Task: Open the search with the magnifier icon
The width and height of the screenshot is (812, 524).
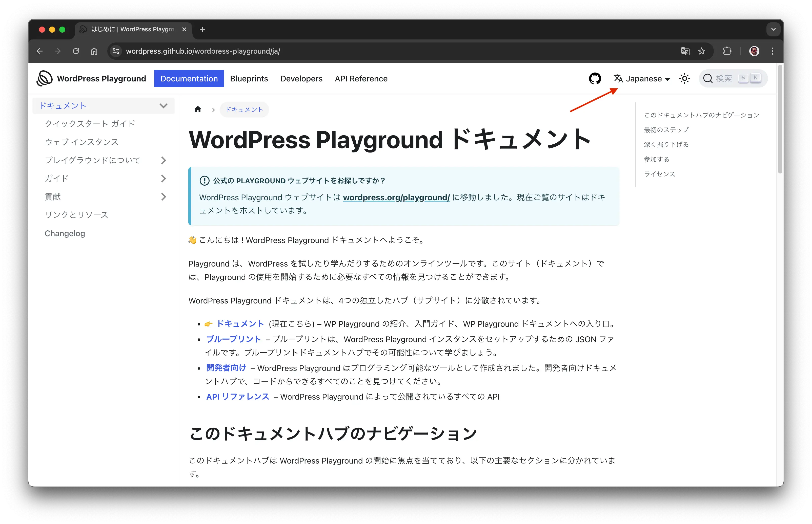Action: point(708,78)
